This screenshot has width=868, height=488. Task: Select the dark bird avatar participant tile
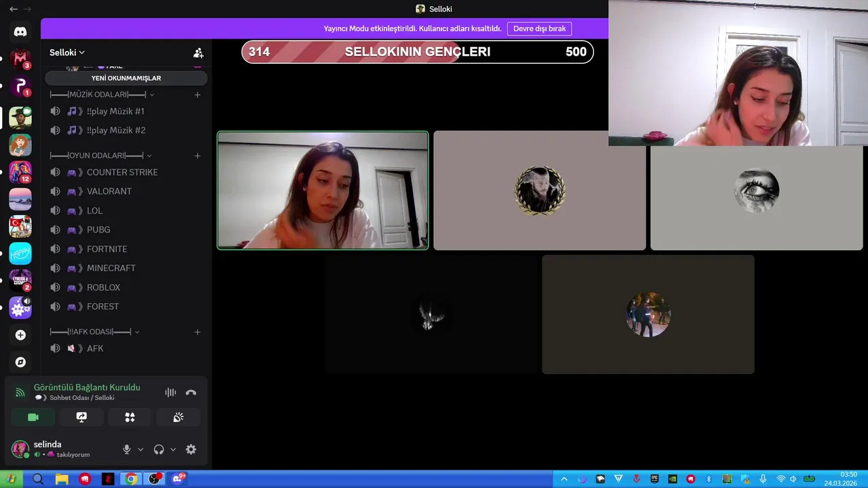tap(431, 314)
